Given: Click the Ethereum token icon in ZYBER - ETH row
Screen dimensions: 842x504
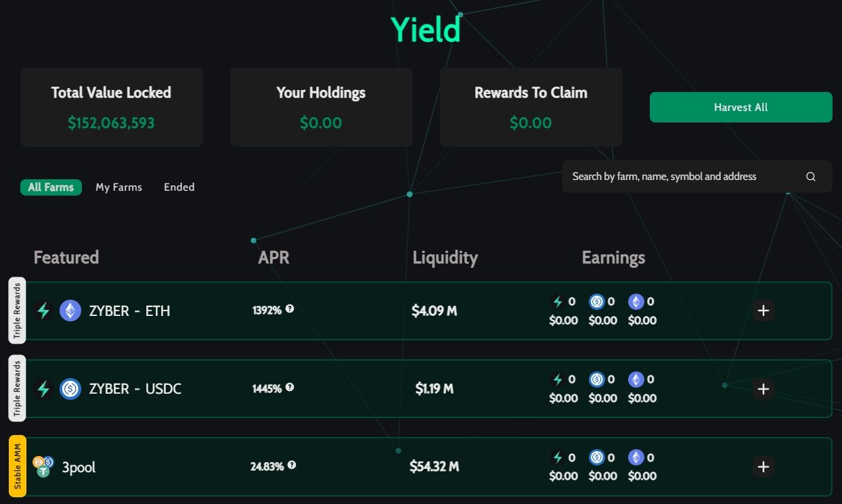Looking at the screenshot, I should point(70,311).
